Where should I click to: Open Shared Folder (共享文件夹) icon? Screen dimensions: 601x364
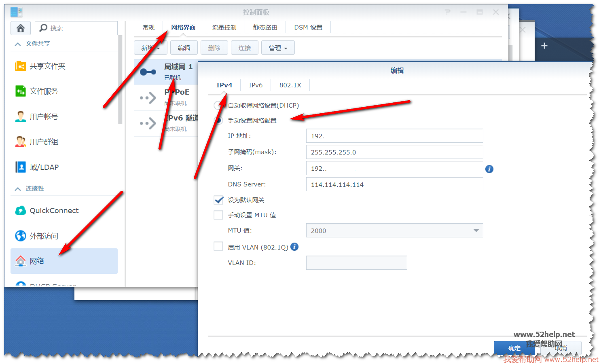click(x=21, y=66)
